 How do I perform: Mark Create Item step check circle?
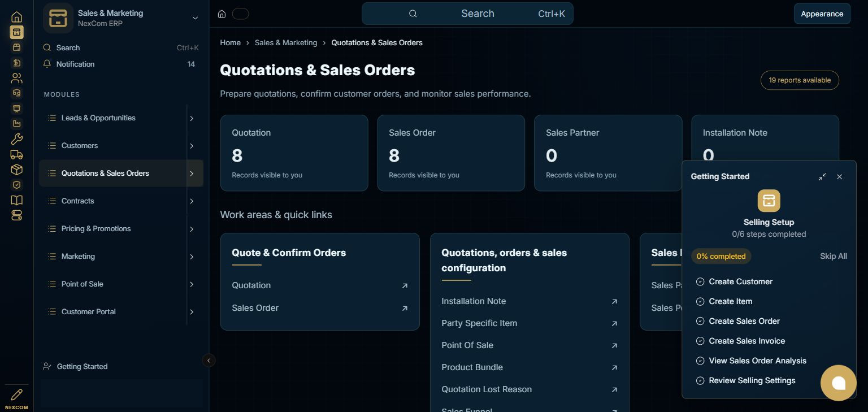(x=700, y=301)
